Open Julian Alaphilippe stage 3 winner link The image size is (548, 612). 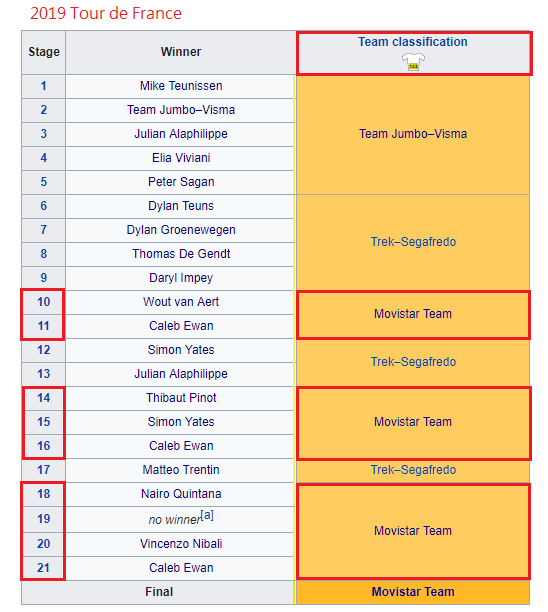pyautogui.click(x=181, y=134)
